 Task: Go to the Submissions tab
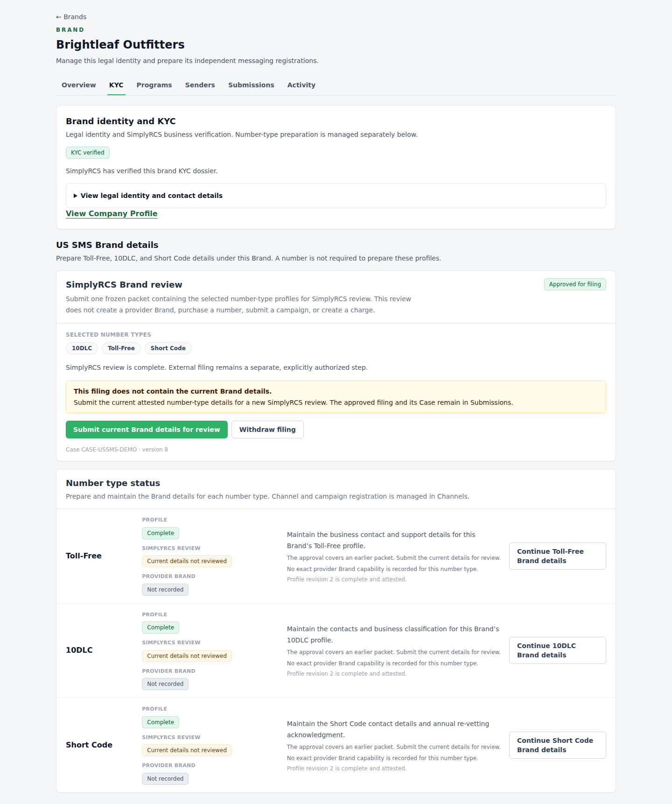(x=251, y=85)
